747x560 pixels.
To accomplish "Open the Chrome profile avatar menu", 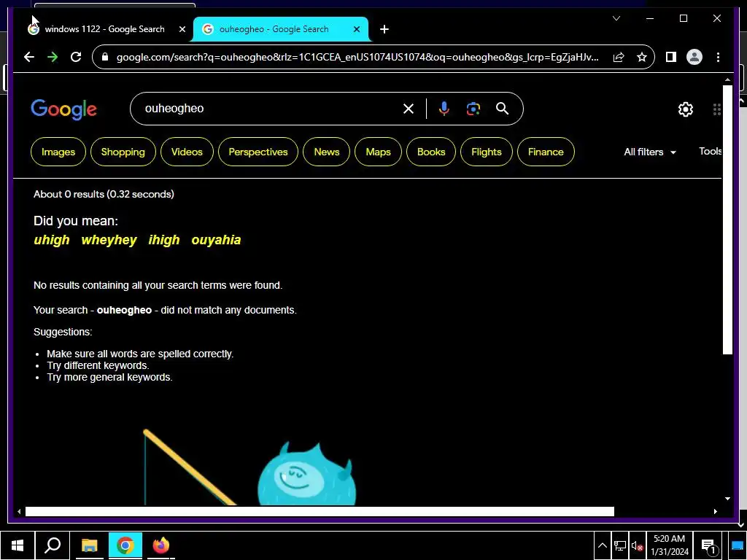I will (694, 57).
